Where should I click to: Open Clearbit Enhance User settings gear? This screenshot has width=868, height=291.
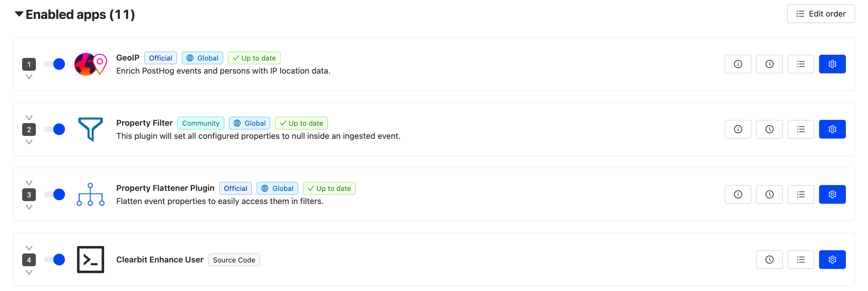pyautogui.click(x=832, y=260)
